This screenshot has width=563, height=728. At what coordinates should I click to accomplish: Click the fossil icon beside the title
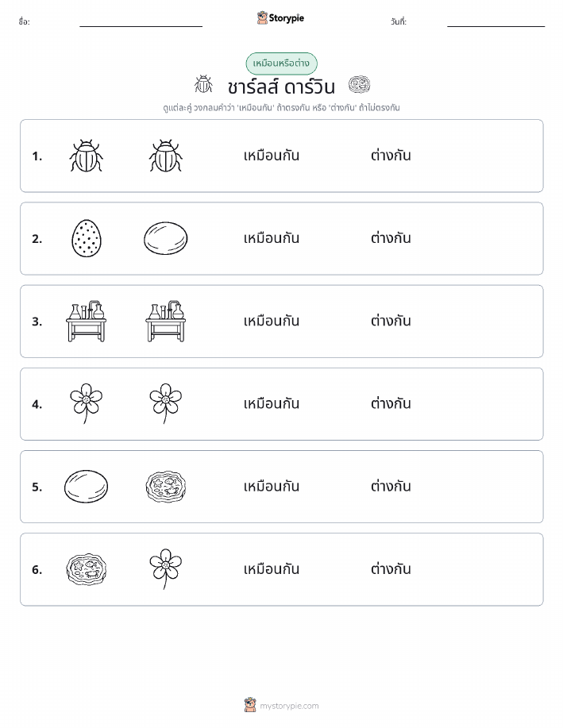point(359,84)
